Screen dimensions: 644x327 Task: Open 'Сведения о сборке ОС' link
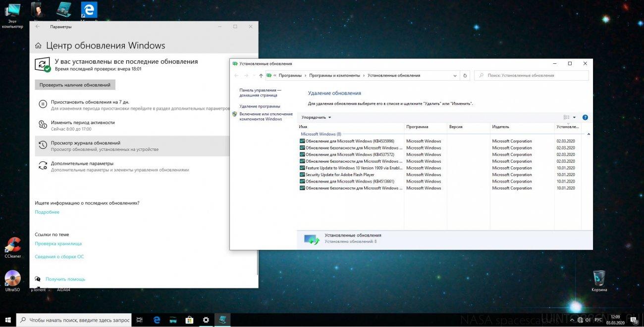click(59, 257)
